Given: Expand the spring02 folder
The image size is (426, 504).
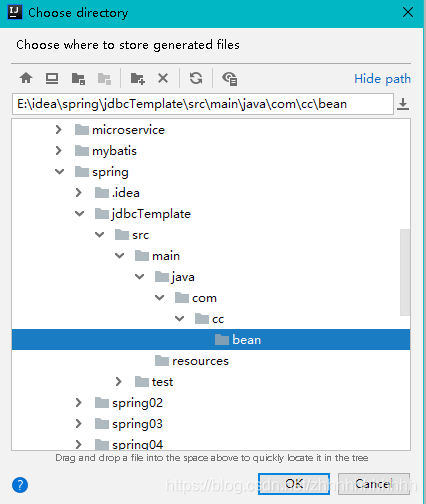Looking at the screenshot, I should click(79, 403).
